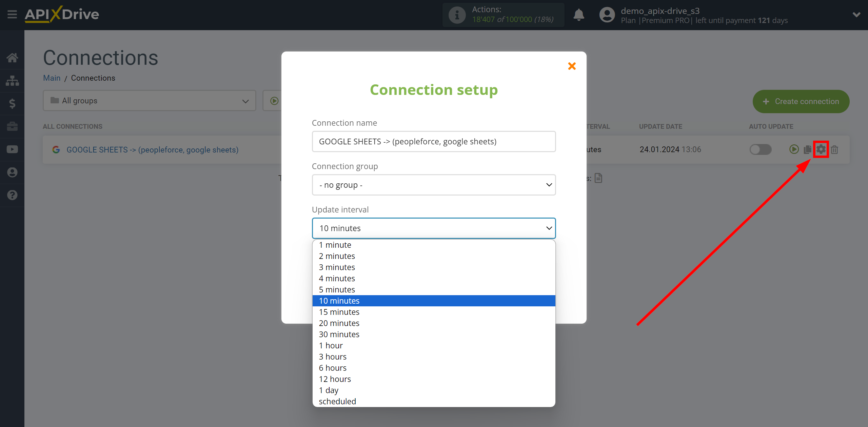Click the Connection name input field
The width and height of the screenshot is (868, 427).
point(433,141)
